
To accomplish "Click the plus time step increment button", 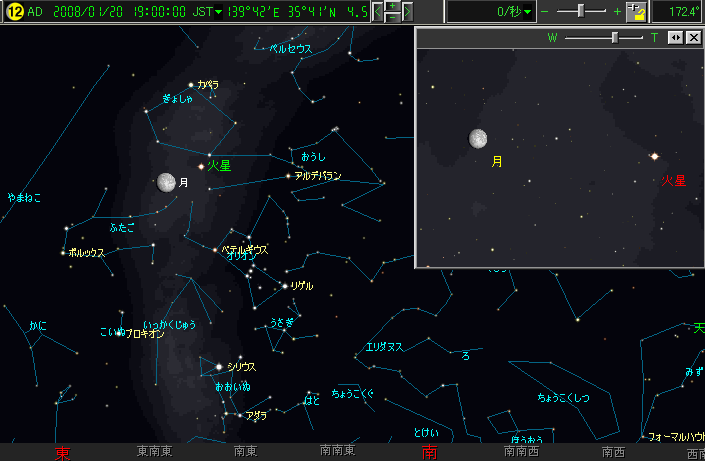I will (393, 6).
